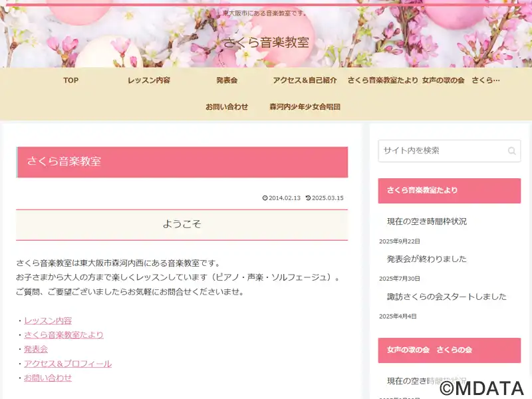Open the アクセス&プロフィール link

[x=68, y=364]
